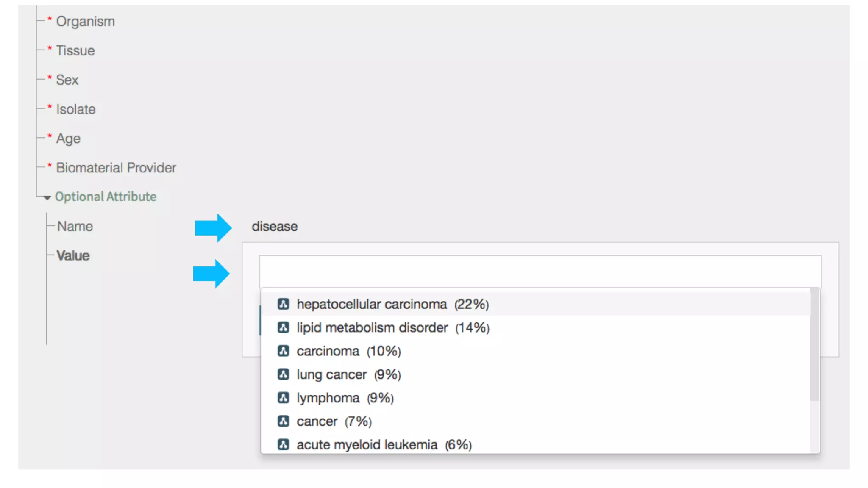868x488 pixels.
Task: Click the lipid metabolism disorder ontology icon
Action: pos(283,327)
